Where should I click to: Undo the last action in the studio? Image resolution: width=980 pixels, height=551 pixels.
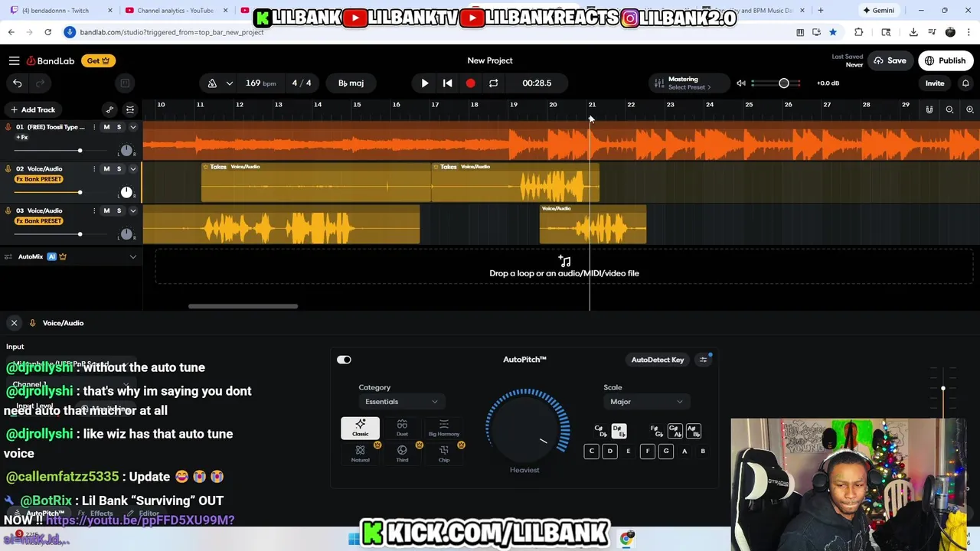pos(17,83)
